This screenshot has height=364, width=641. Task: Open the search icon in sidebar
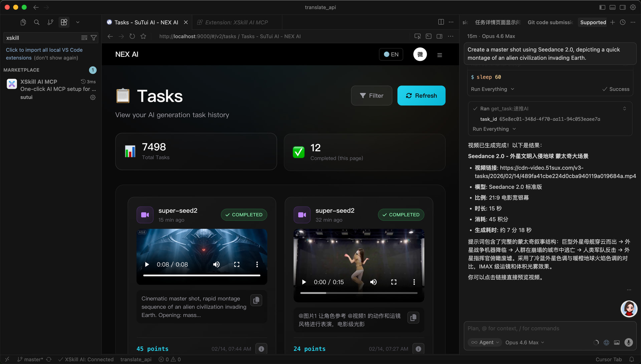click(x=37, y=22)
